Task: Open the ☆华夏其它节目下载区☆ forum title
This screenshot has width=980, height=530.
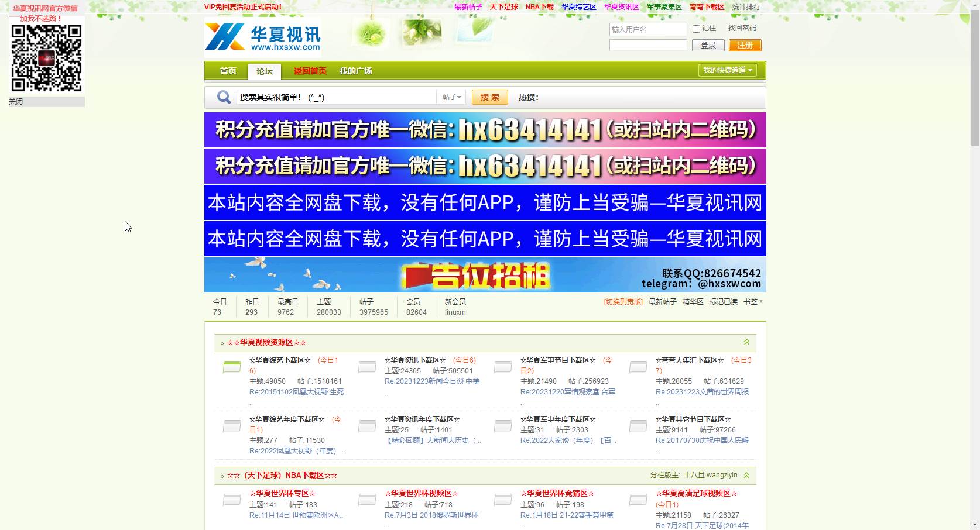Action: pos(693,419)
